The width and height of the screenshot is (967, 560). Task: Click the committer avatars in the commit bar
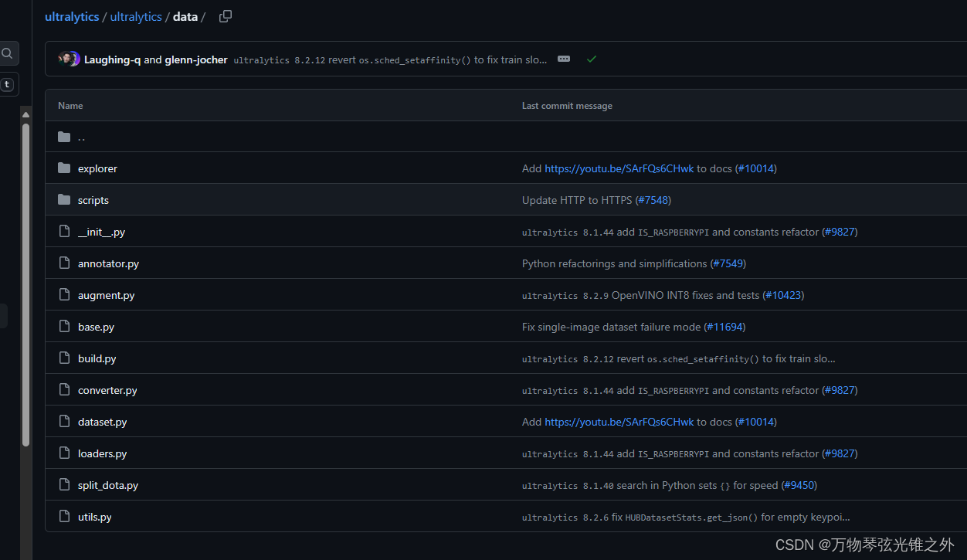coord(69,59)
